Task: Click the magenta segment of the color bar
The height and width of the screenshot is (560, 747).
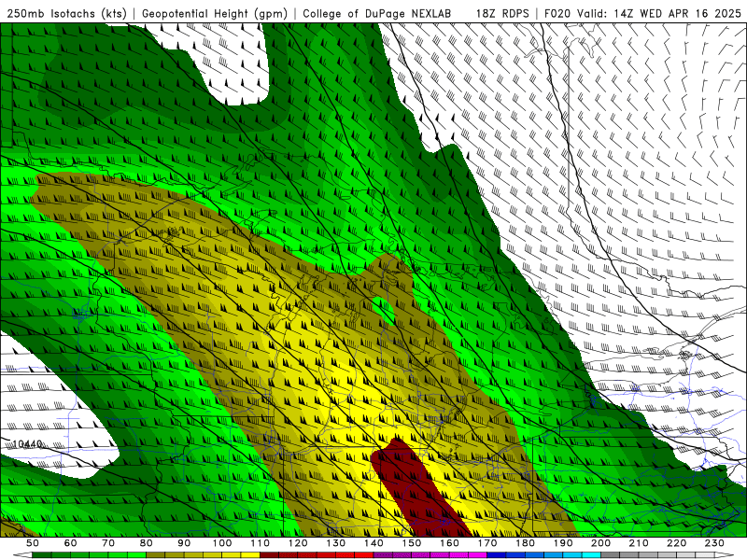Action: [x=430, y=555]
